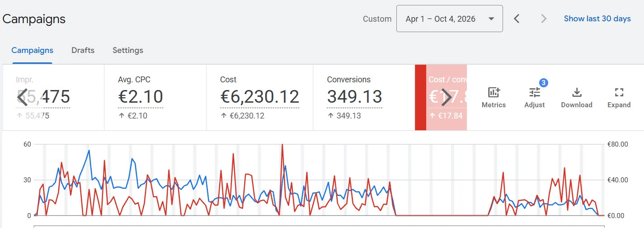Select the Avg. CPC scorecard
The width and height of the screenshot is (644, 228).
coord(155,98)
